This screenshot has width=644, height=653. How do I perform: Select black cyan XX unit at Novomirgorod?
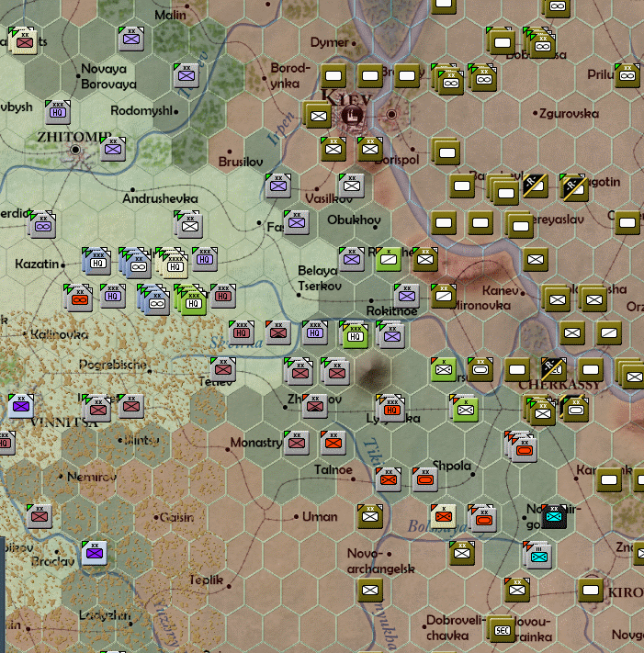click(x=554, y=516)
